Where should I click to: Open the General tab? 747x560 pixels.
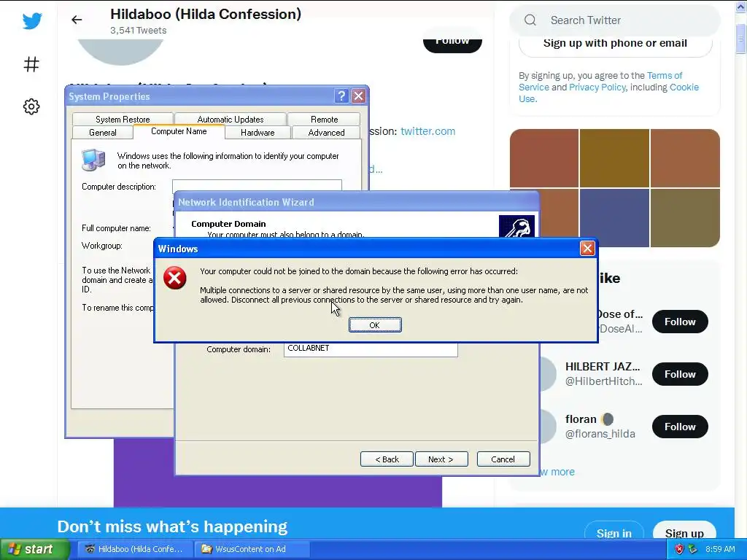pos(102,133)
